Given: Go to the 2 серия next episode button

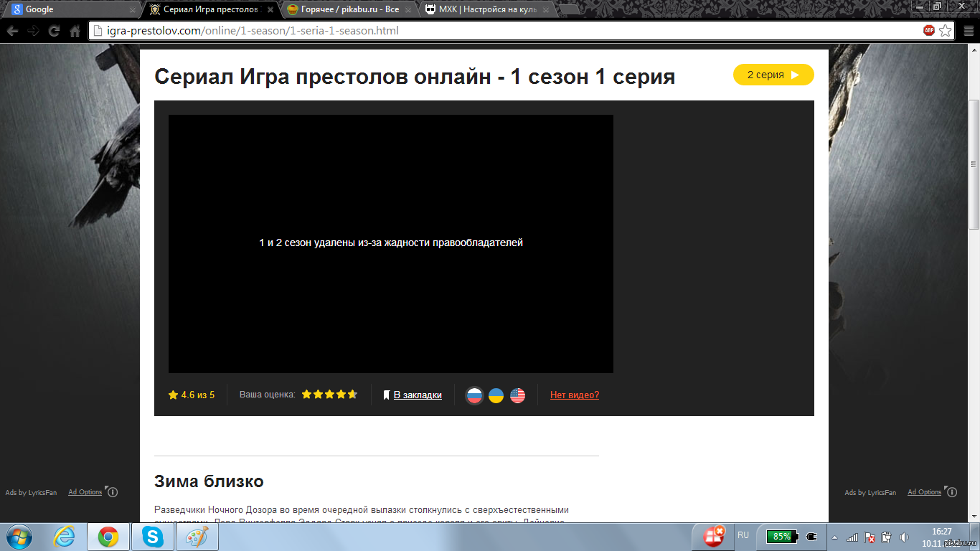Looking at the screenshot, I should point(773,75).
